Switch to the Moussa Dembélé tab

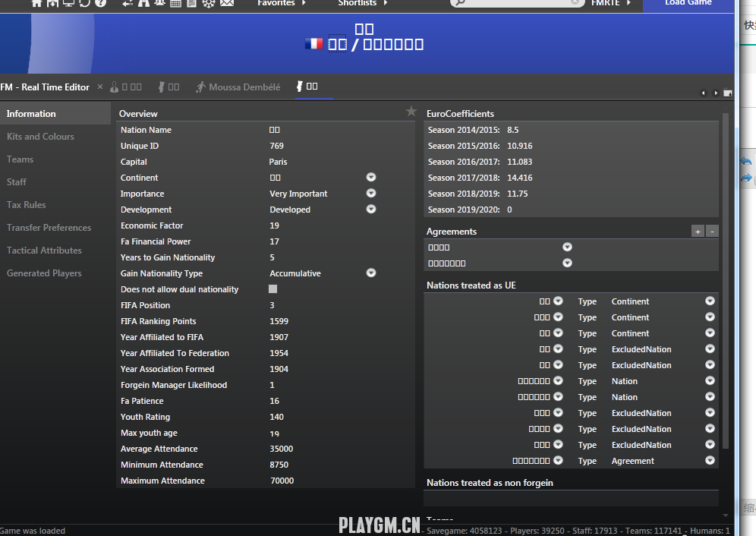point(238,87)
